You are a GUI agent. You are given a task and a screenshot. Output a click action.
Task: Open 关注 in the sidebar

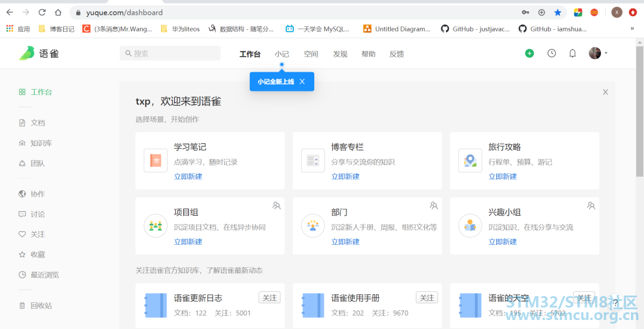(32, 235)
